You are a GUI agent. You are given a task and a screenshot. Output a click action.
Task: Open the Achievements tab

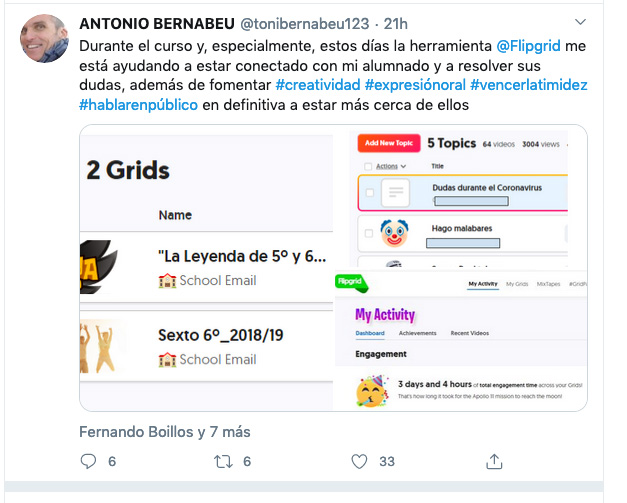[x=417, y=333]
